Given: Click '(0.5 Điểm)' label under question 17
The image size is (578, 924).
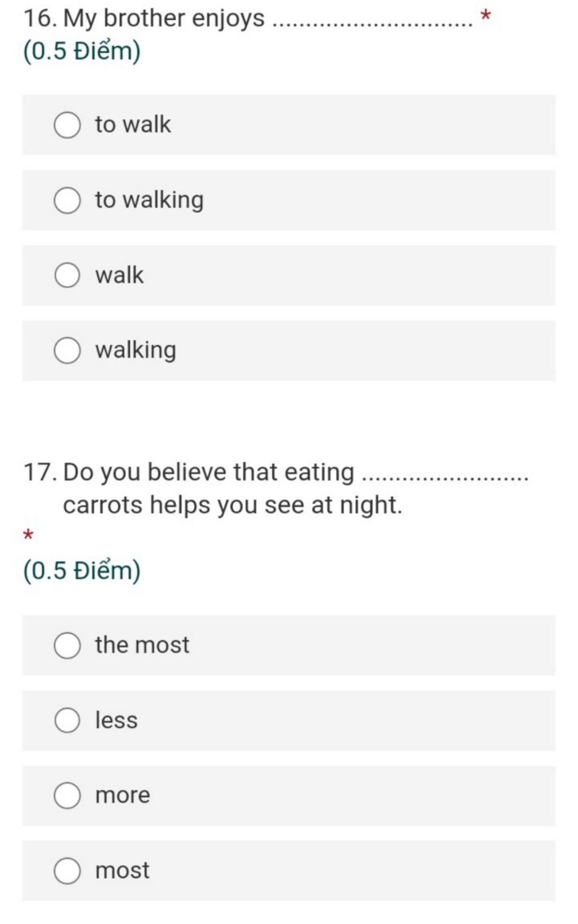Looking at the screenshot, I should pos(82,570).
